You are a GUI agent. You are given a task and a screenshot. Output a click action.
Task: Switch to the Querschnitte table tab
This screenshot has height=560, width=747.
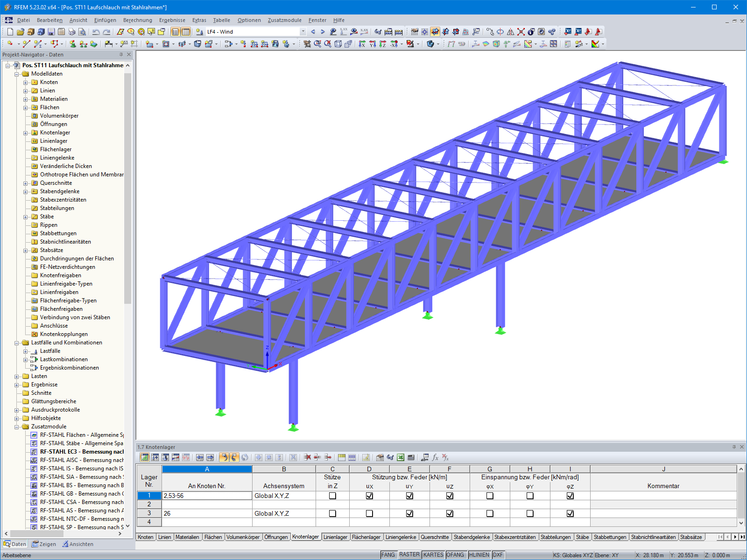[435, 537]
